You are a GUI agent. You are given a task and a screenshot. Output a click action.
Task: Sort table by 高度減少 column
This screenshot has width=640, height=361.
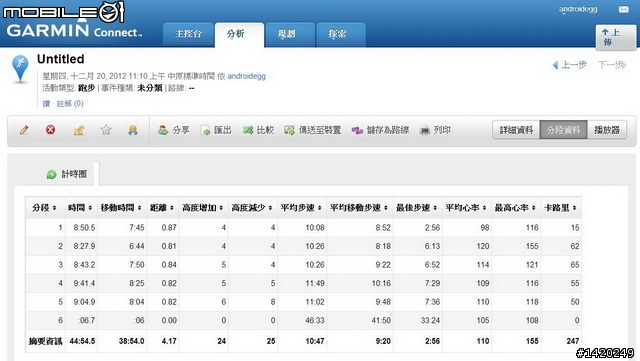pyautogui.click(x=253, y=207)
